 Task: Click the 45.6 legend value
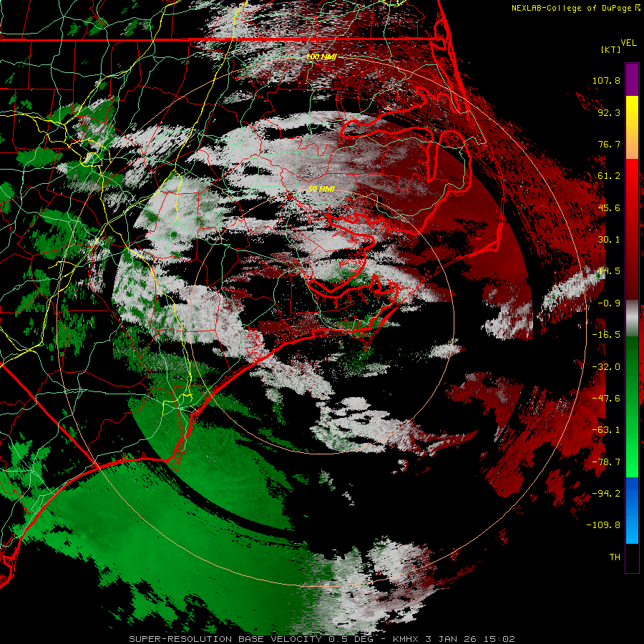coord(609,208)
